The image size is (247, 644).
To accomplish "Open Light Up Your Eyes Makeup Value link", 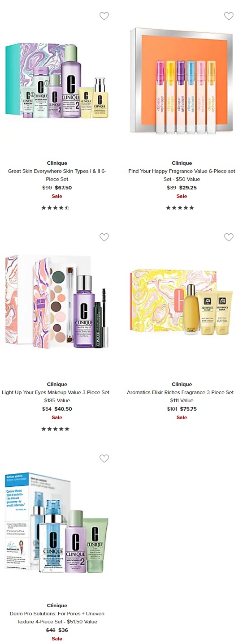I will click(57, 396).
